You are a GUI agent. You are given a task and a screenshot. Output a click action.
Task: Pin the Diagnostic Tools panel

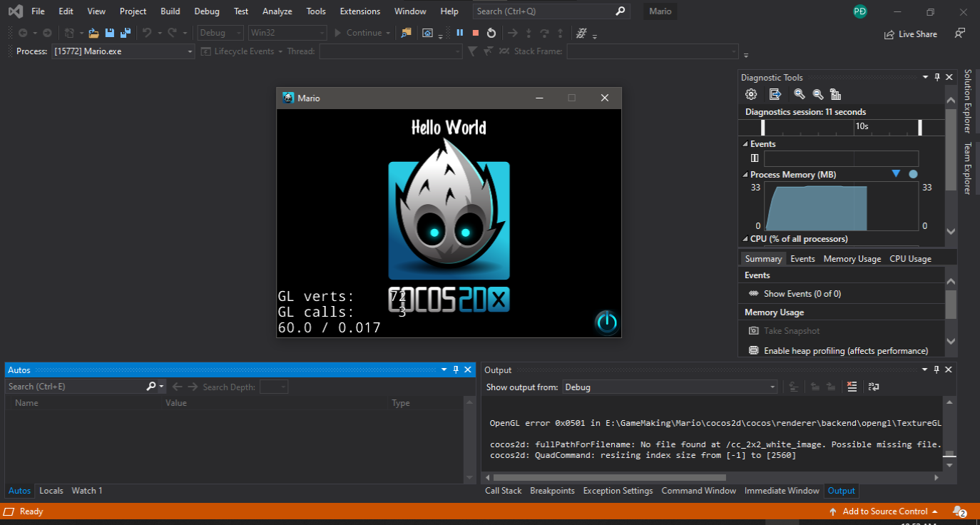[x=937, y=77]
